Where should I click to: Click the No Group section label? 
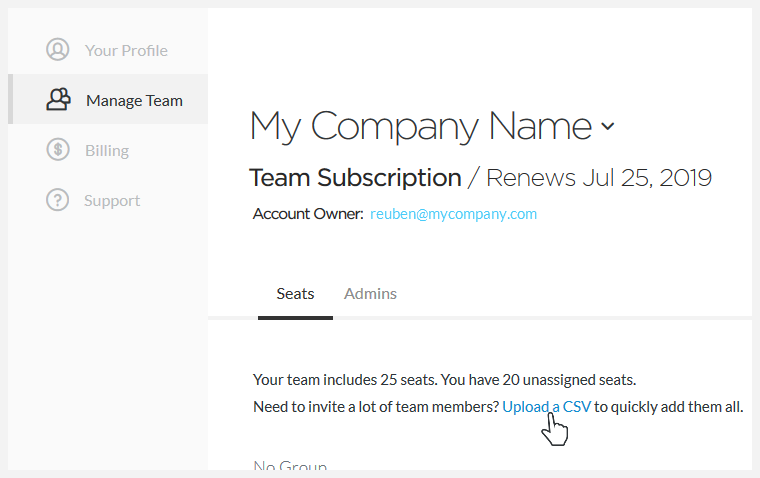(x=290, y=465)
